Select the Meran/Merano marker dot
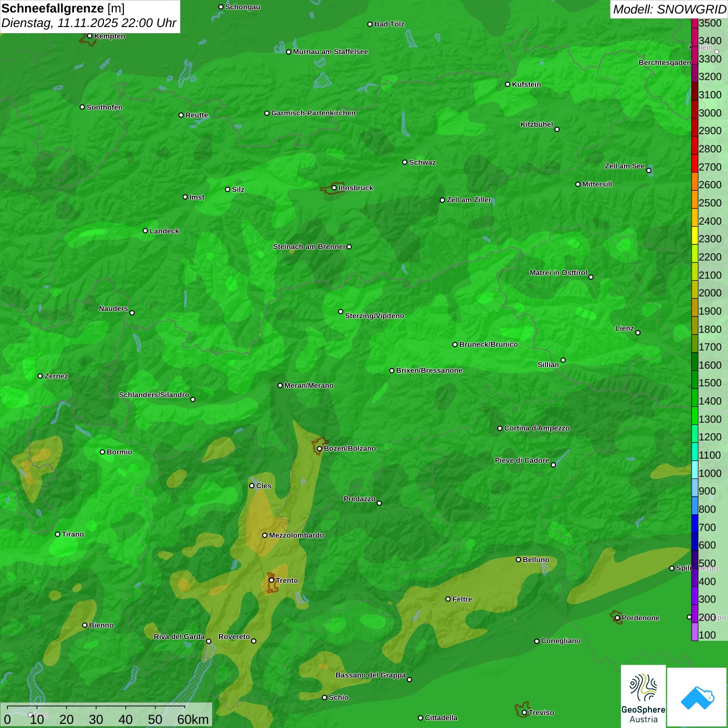This screenshot has height=728, width=728. click(x=280, y=385)
